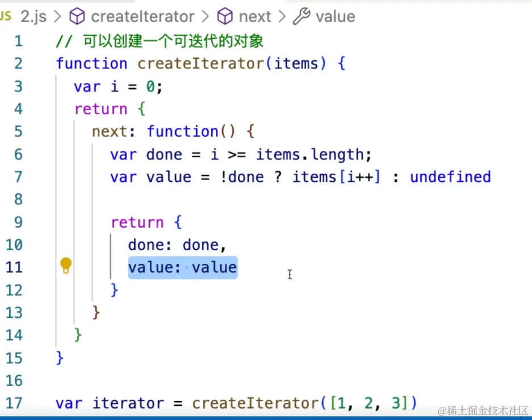
Task: Expand chevron after createIterator breadcrumb
Action: click(x=206, y=16)
